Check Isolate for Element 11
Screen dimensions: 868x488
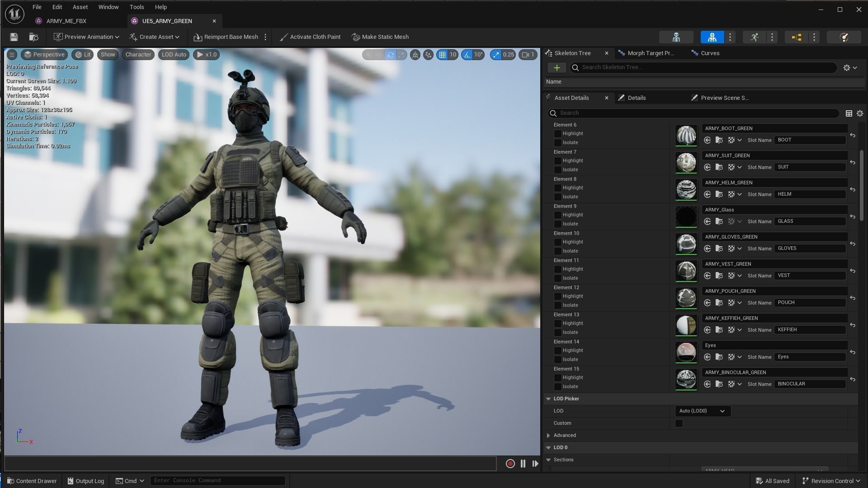557,278
